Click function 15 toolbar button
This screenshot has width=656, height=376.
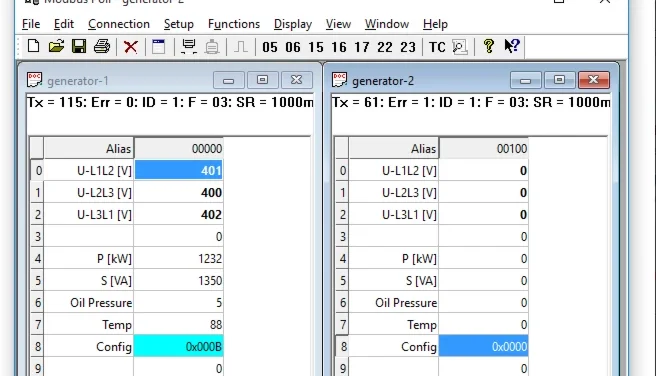(x=316, y=47)
